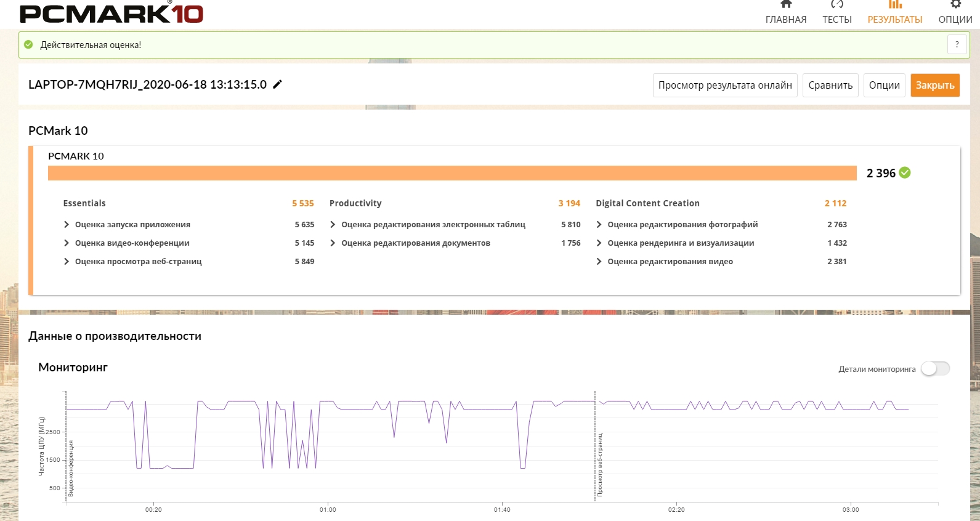Open help via the question mark button
This screenshot has height=521, width=980.
click(x=957, y=44)
